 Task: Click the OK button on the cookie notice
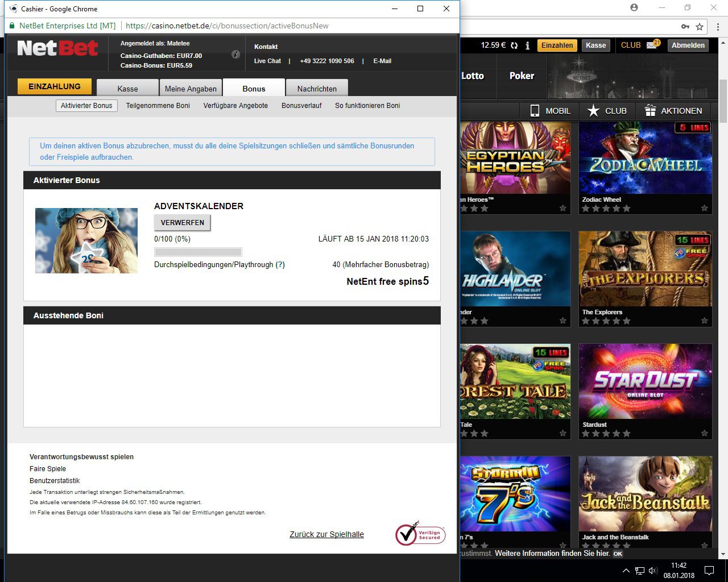pyautogui.click(x=618, y=554)
